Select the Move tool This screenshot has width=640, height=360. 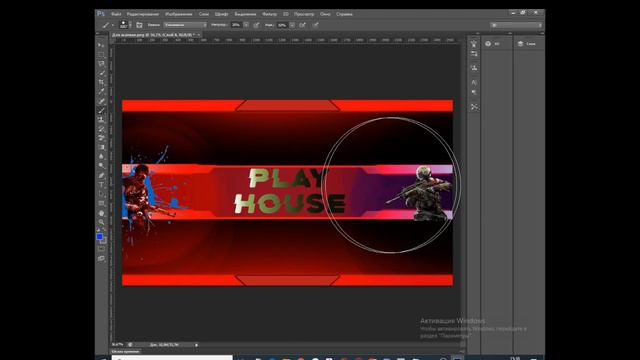point(101,45)
